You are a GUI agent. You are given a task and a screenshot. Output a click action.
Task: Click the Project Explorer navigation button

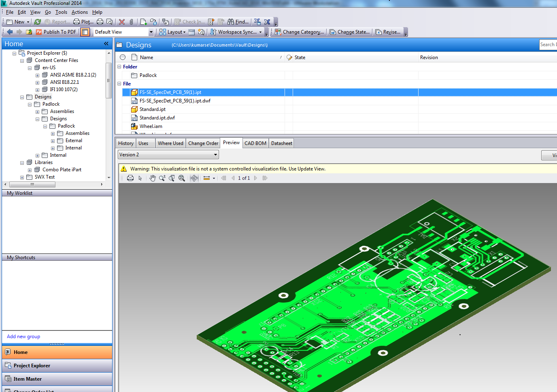tap(57, 366)
